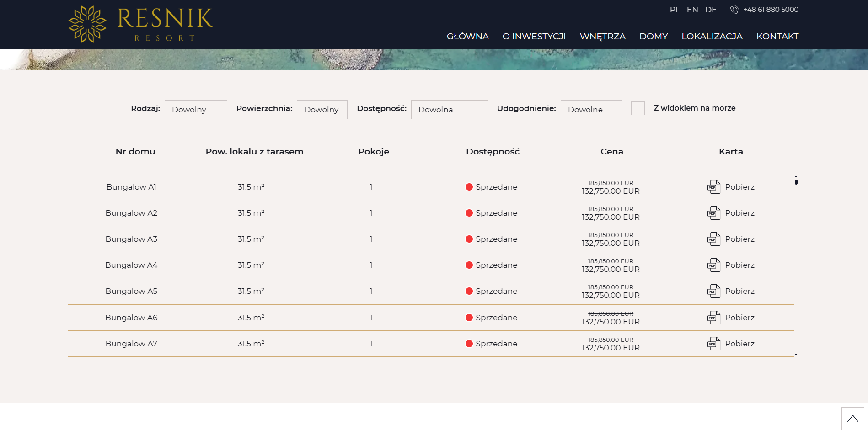Click the phone icon beside +48 61 880 5000
Image resolution: width=868 pixels, height=435 pixels.
point(734,10)
